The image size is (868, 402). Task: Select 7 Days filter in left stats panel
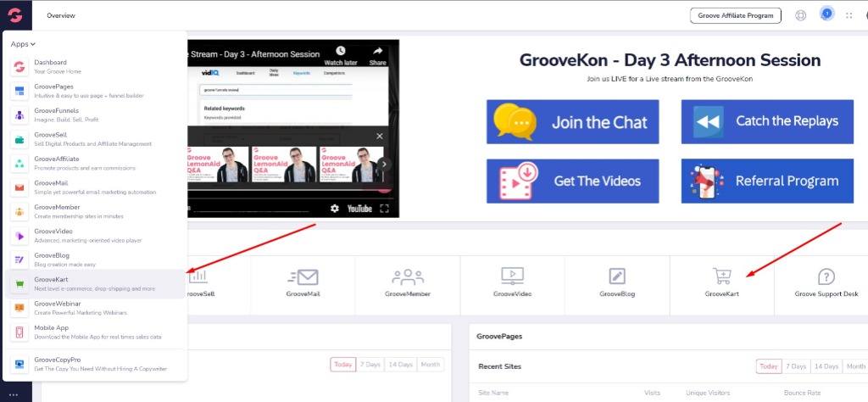(x=370, y=365)
